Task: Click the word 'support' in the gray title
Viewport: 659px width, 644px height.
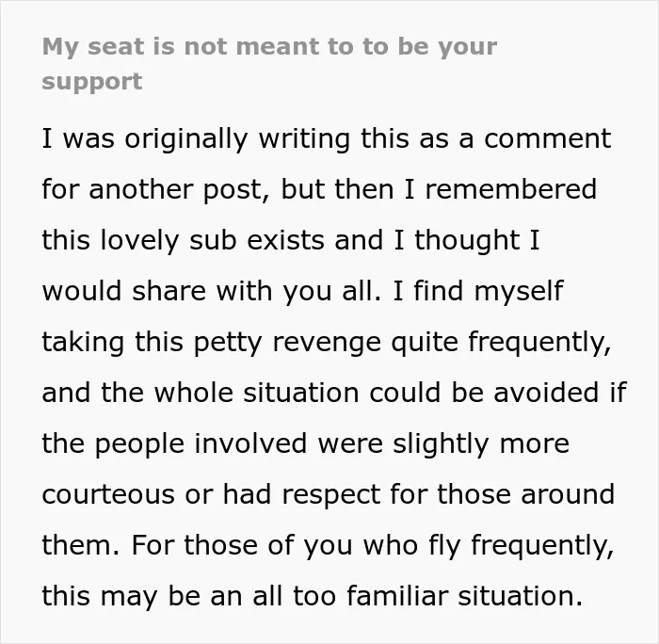Action: [x=92, y=82]
